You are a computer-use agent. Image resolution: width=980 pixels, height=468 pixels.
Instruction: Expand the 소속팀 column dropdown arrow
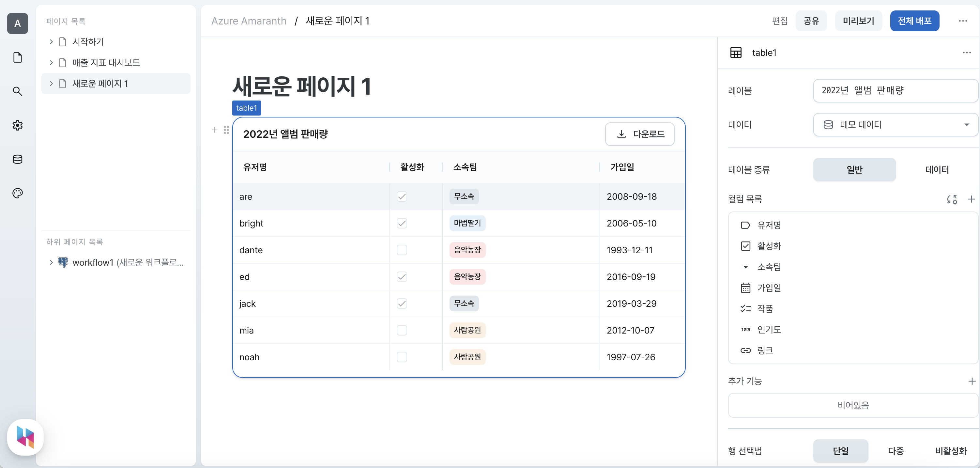tap(745, 267)
